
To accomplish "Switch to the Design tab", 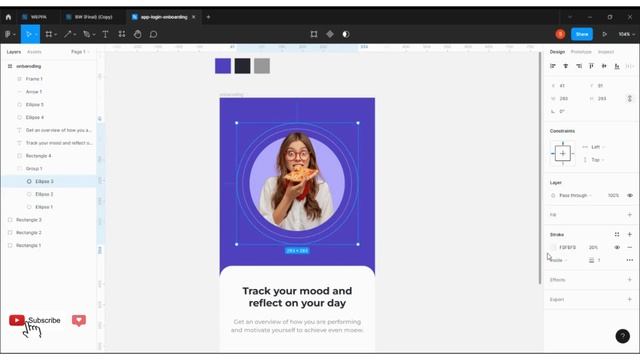I will [x=557, y=52].
